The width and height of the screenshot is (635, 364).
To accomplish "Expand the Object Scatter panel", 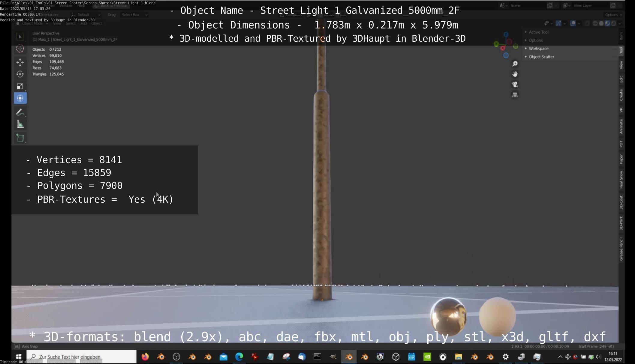I will 541,57.
